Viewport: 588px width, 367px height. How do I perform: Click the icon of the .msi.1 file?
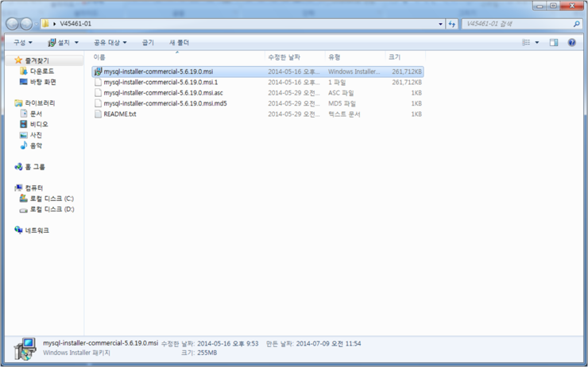98,82
